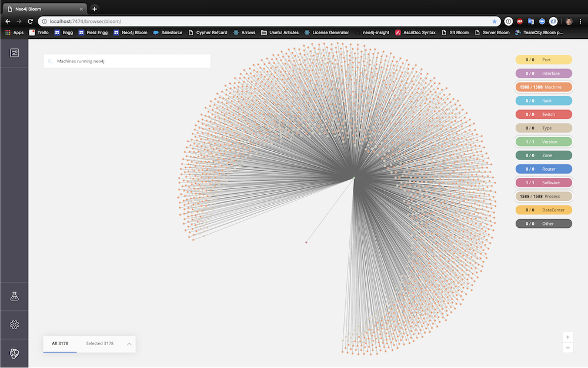Open the experimental flask icon in sidebar
The image size is (588, 368).
pos(14,296)
